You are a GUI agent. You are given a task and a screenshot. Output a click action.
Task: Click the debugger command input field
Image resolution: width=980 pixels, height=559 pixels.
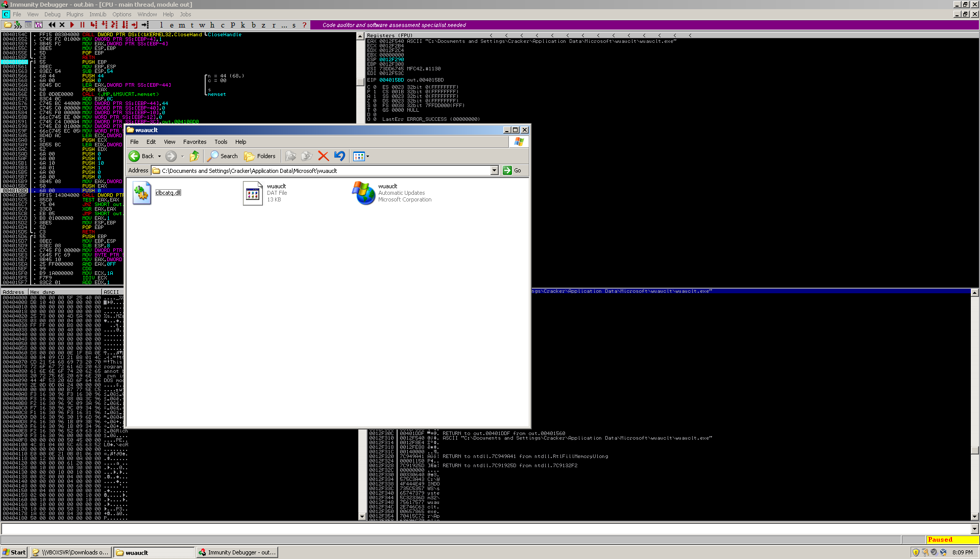coord(486,529)
